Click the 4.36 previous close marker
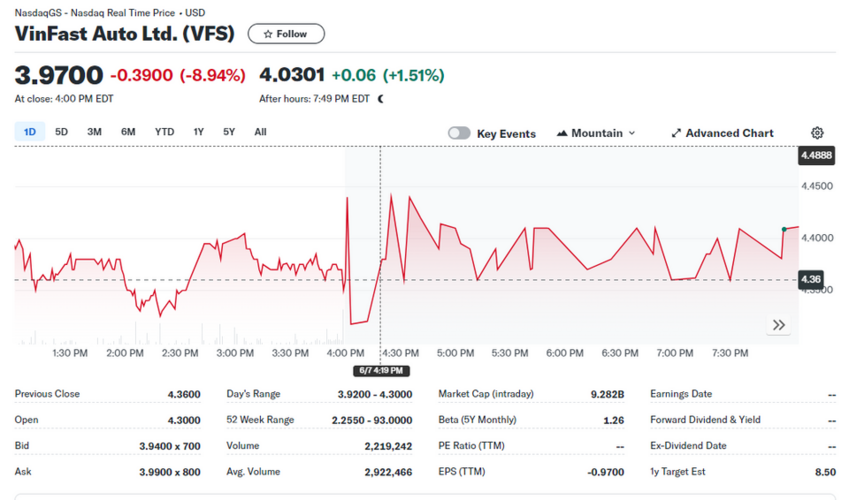 click(x=811, y=280)
